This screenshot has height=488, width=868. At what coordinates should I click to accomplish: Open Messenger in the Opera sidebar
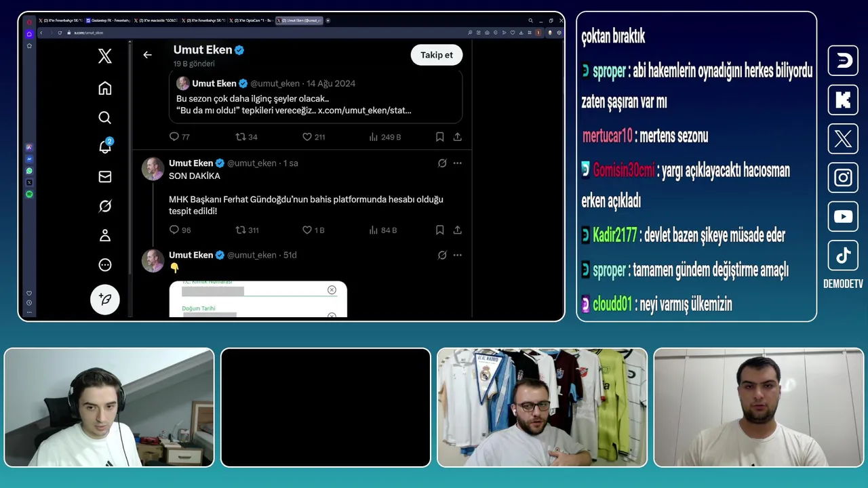click(x=29, y=159)
